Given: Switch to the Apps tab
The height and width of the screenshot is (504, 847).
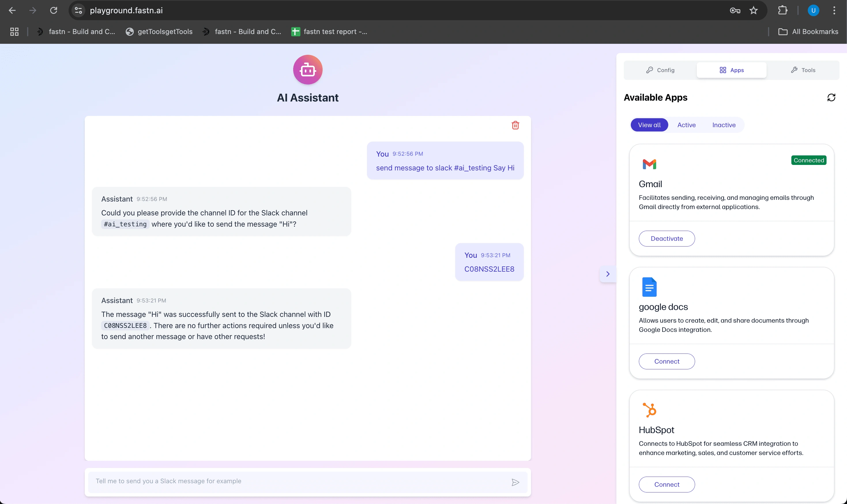Looking at the screenshot, I should point(732,70).
